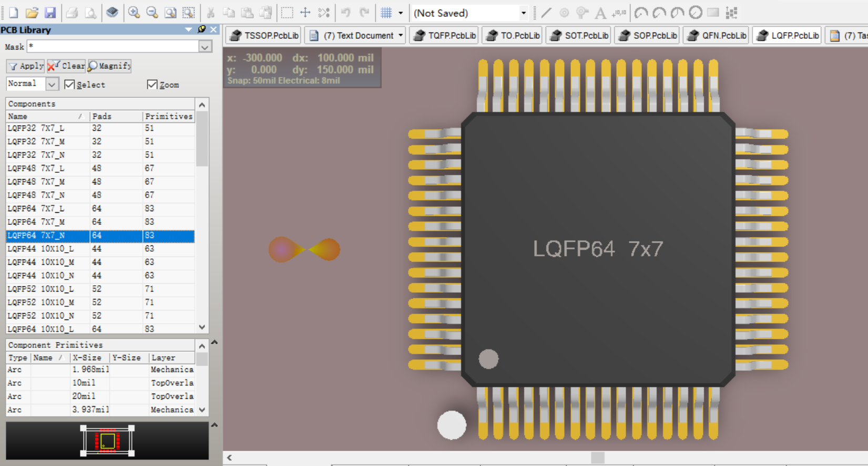Place arc by any angle tool
This screenshot has height=466, width=868.
[x=677, y=13]
